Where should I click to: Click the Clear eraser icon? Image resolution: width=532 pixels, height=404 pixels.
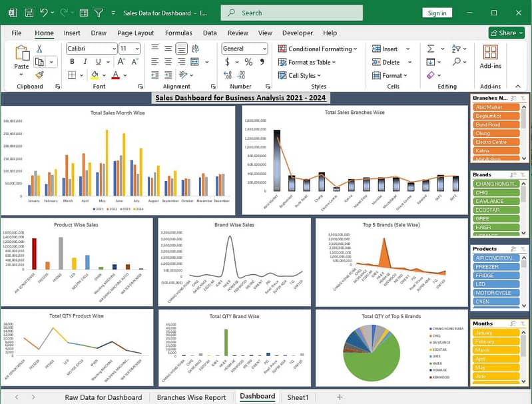click(x=431, y=75)
